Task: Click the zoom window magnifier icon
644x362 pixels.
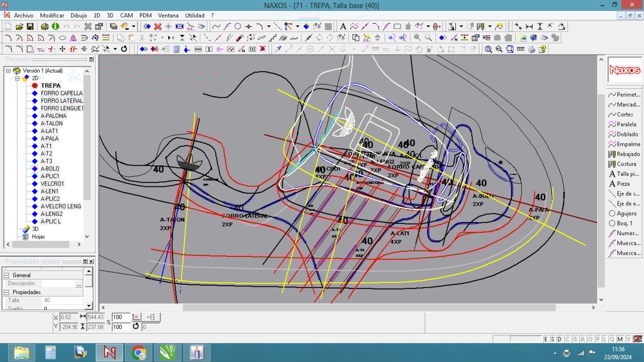Action: (x=488, y=49)
